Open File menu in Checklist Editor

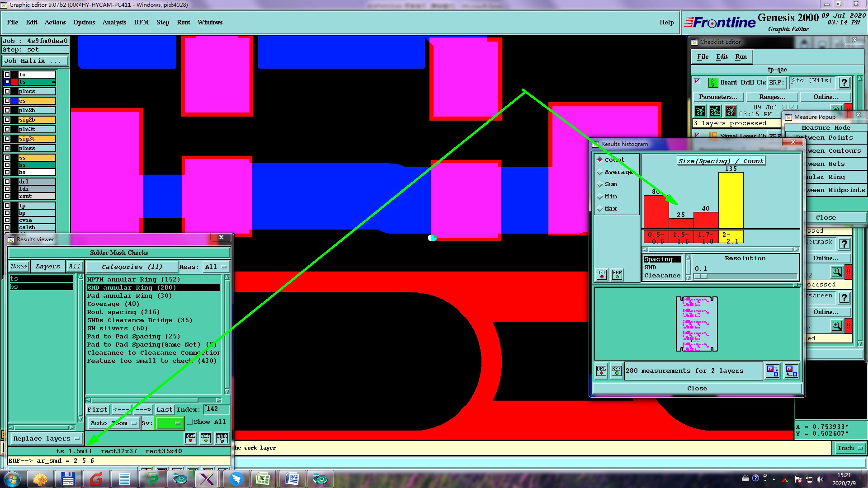coord(703,56)
